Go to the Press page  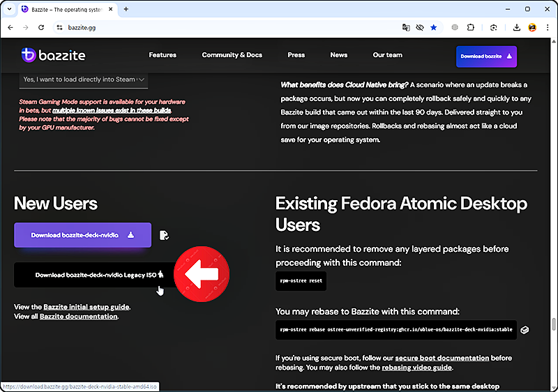click(296, 55)
